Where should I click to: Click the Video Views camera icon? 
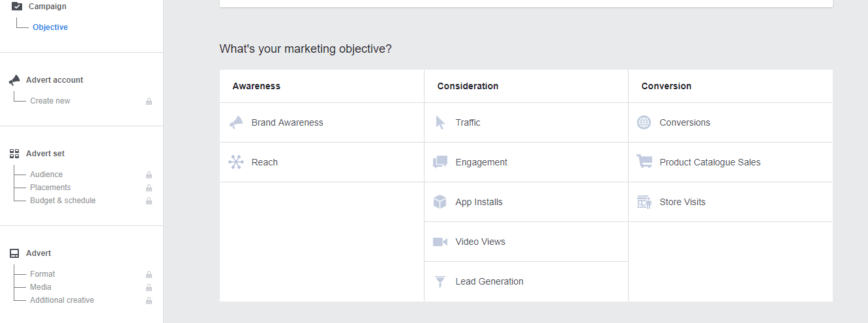click(440, 242)
